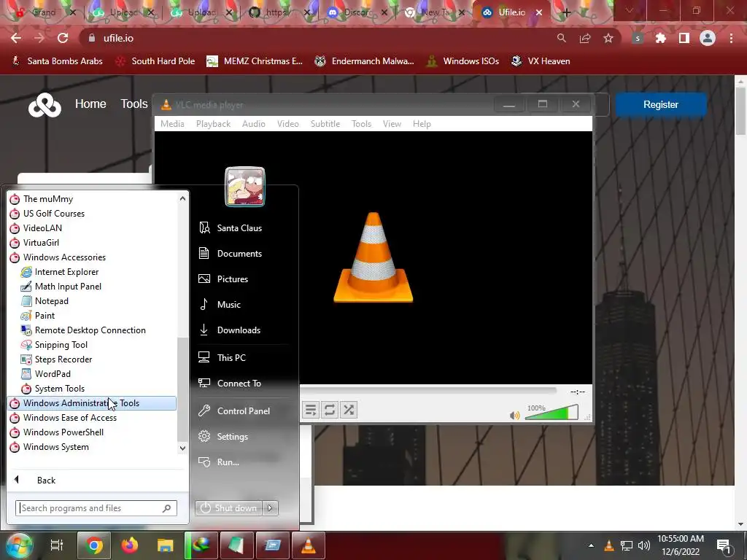Open The muMmy program folder
The height and width of the screenshot is (560, 747).
(48, 199)
